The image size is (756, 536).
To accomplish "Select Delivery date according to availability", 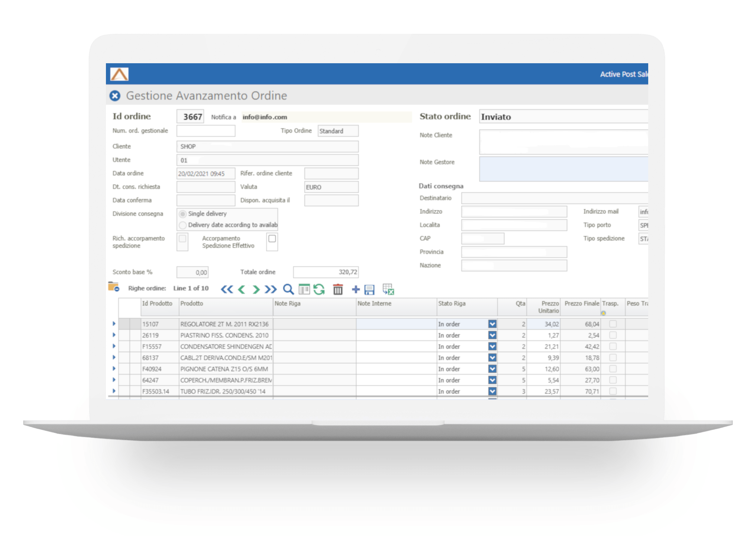I will pos(182,225).
